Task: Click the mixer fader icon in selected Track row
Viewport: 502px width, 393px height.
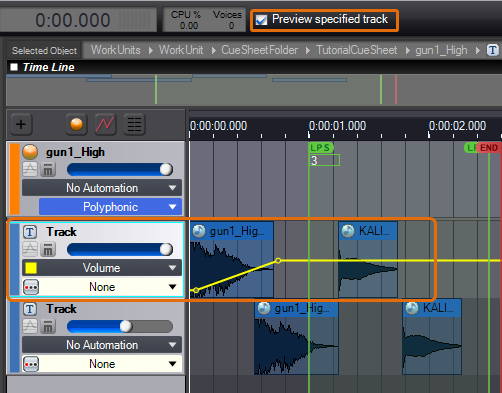Action: [x=48, y=250]
